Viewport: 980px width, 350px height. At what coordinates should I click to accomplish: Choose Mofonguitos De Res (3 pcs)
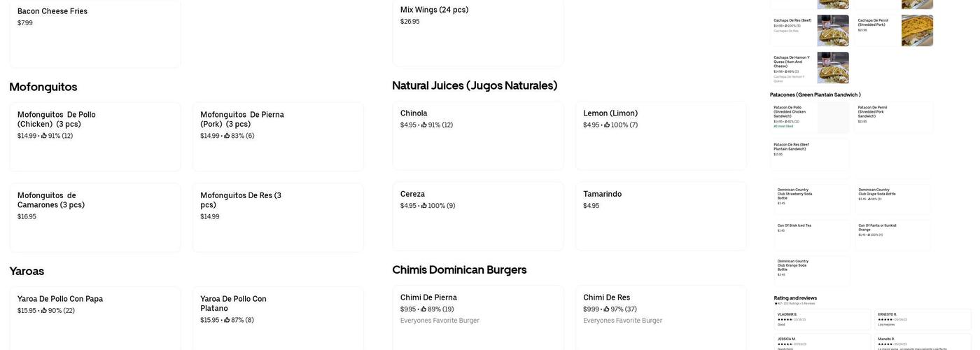click(x=278, y=217)
